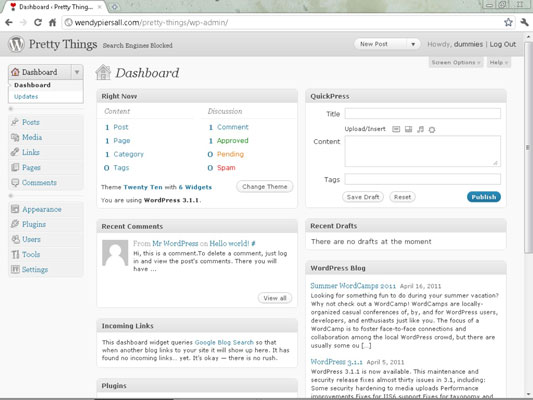Click the QuickPress Tags input field
Image resolution: width=533 pixels, height=400 pixels.
(423, 179)
